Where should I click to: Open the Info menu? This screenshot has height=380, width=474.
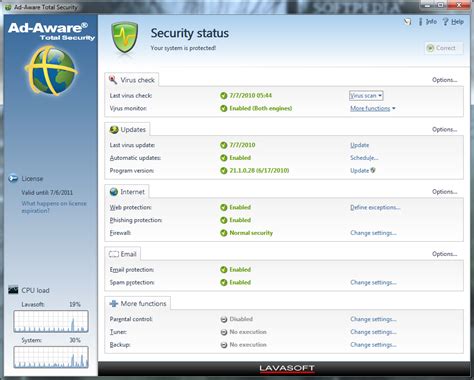[428, 22]
